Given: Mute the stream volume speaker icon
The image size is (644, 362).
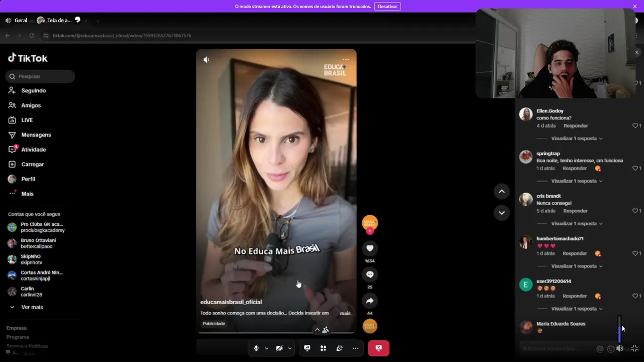Looking at the screenshot, I should tap(620, 348).
